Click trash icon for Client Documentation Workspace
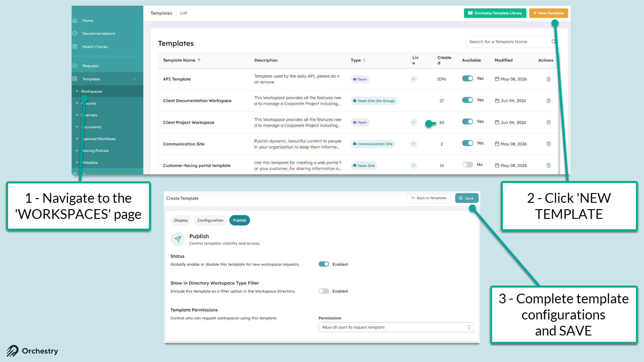The width and height of the screenshot is (644, 362). (x=548, y=101)
